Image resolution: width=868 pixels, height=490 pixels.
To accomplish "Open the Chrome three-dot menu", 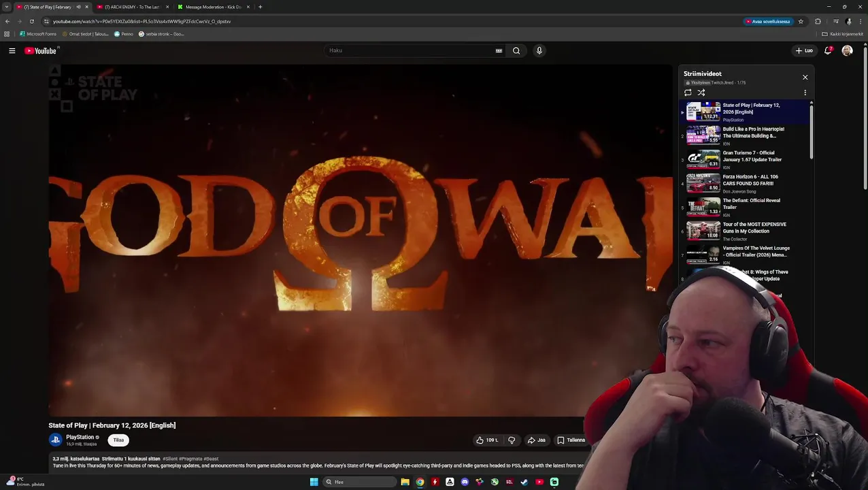I will pos(861,21).
